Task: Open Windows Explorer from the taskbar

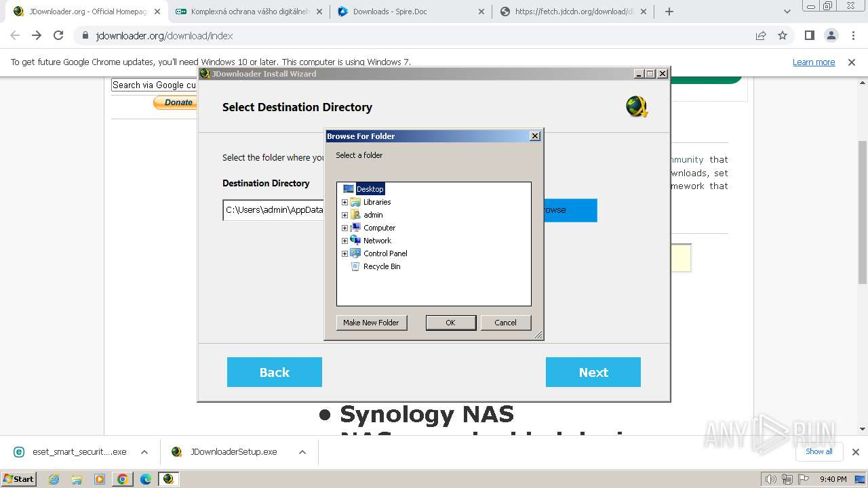Action: (77, 479)
